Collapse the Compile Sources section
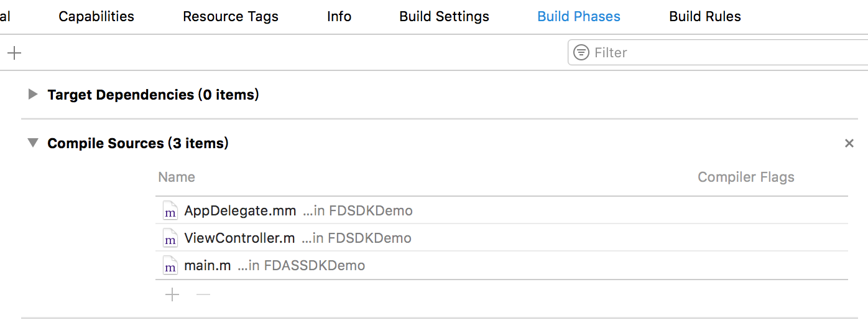 click(x=33, y=143)
